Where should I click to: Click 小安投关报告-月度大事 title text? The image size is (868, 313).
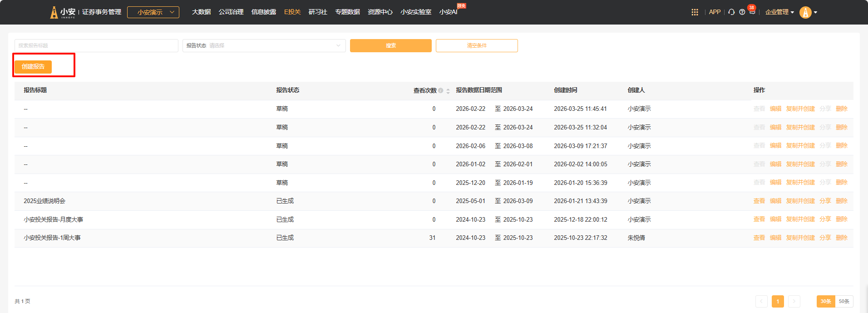point(54,219)
